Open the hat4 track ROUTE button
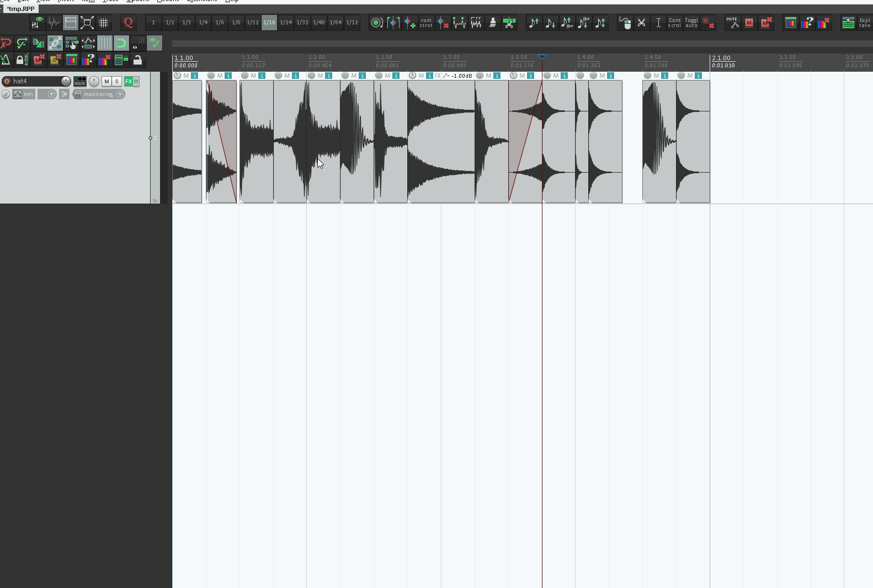This screenshot has width=873, height=588. point(80,81)
